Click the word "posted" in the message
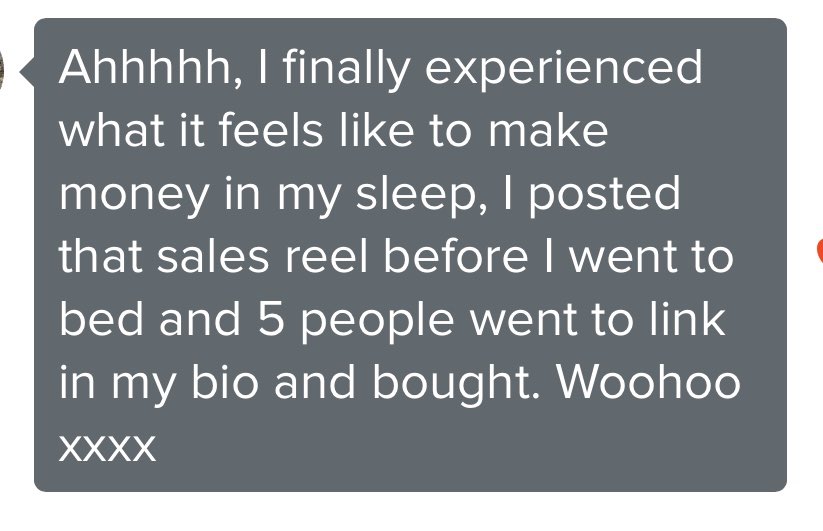 point(604,194)
